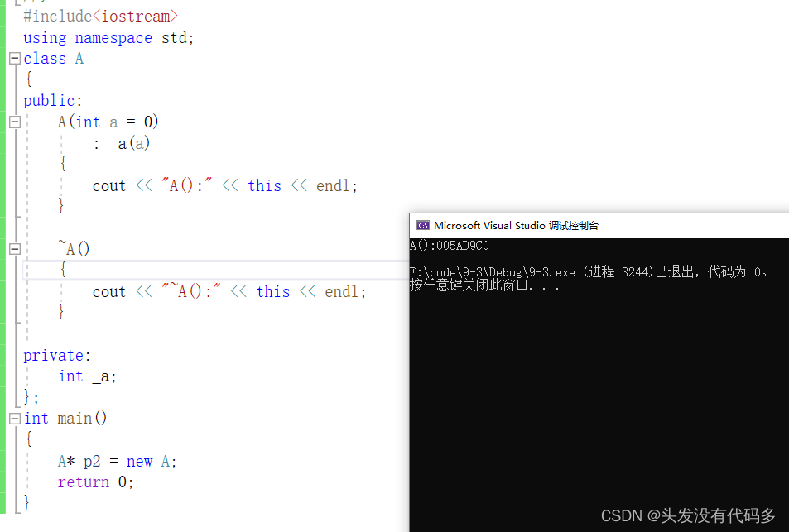The height and width of the screenshot is (532, 789).
Task: Click the 'private:' access specifier
Action: pyautogui.click(x=57, y=356)
